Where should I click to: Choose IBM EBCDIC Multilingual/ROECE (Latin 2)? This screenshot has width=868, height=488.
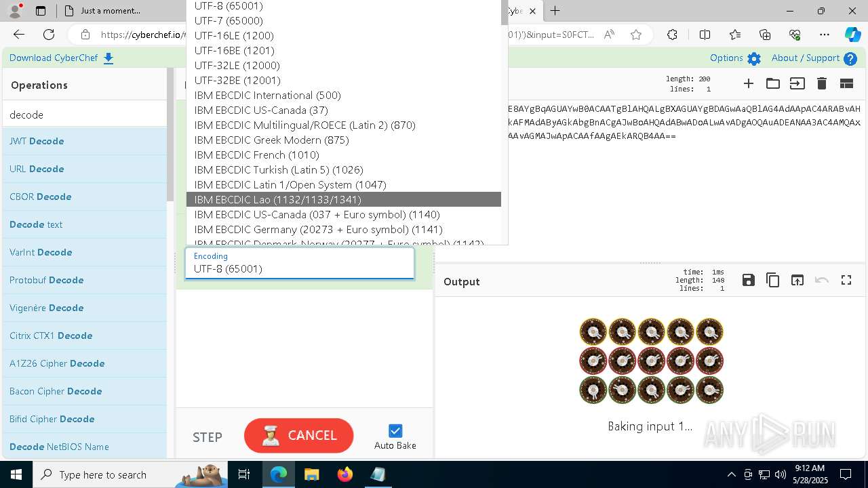(x=344, y=125)
